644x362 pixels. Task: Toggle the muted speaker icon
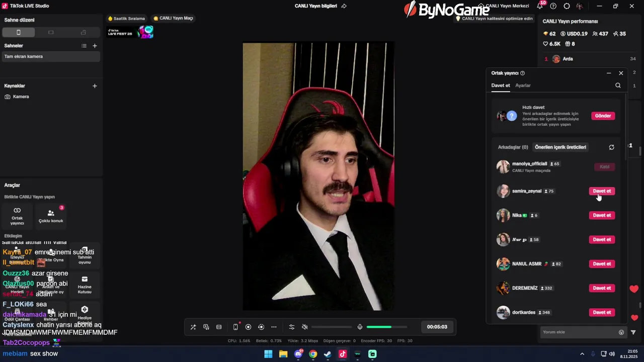[x=304, y=327]
